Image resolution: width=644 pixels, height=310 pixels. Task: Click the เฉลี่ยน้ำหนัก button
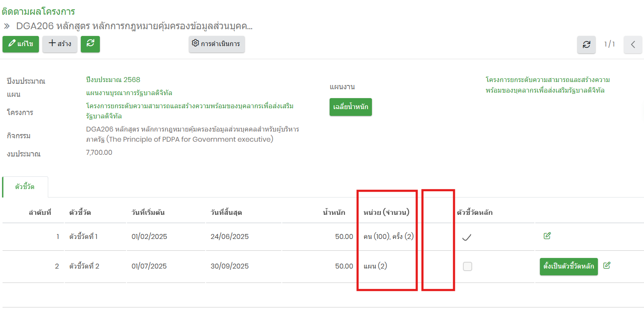point(350,107)
